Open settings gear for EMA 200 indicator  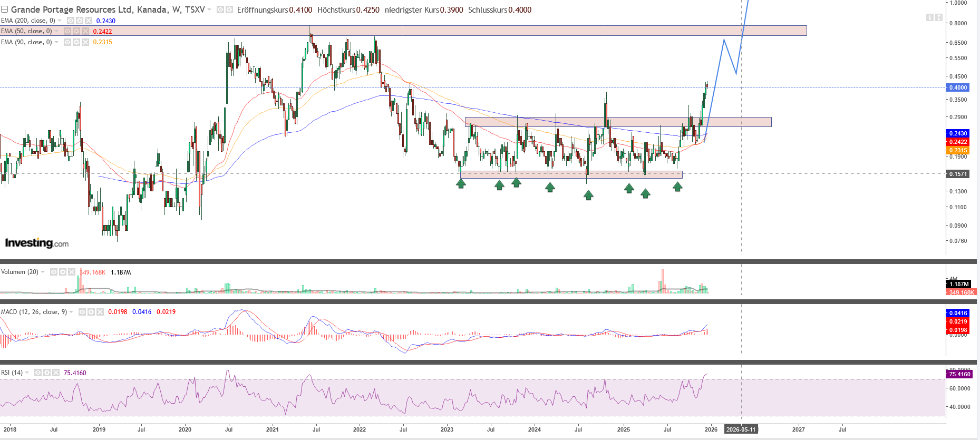coord(79,21)
